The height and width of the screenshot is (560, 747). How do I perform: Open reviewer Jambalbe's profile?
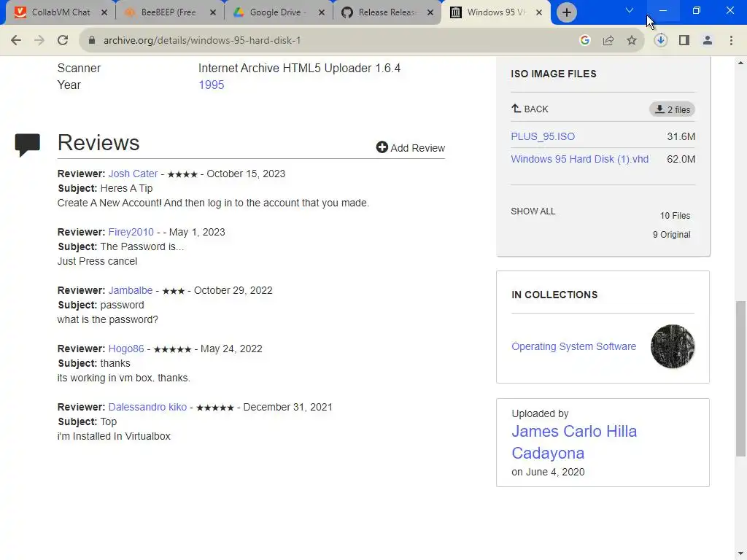[x=131, y=290]
